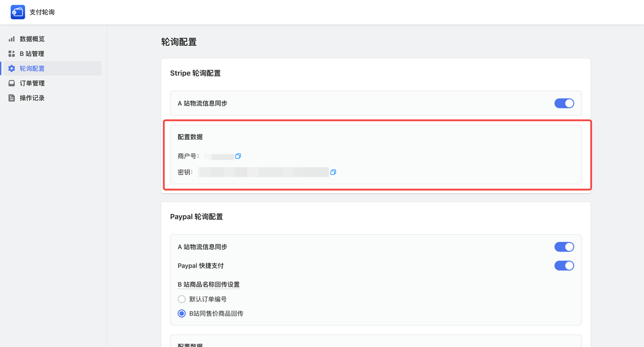The image size is (644, 347).
Task: Go to 订单管理 in the sidebar
Action: (32, 83)
